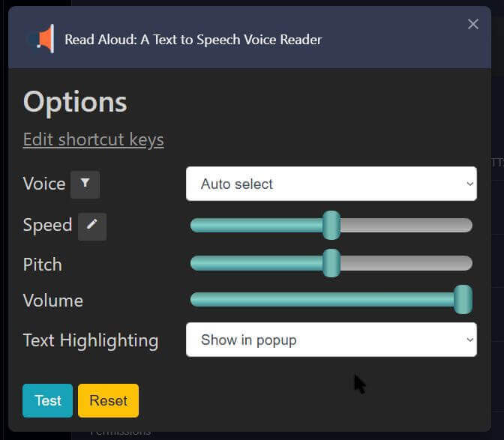The height and width of the screenshot is (440, 504).
Task: Click the Speed slider handle
Action: (331, 225)
